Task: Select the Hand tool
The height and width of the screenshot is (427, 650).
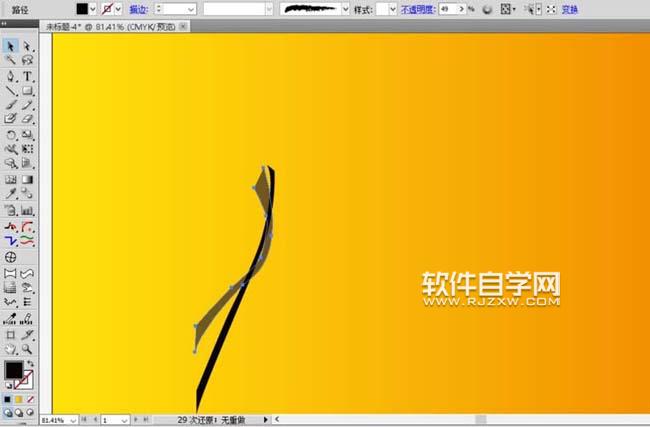Action: [x=10, y=349]
